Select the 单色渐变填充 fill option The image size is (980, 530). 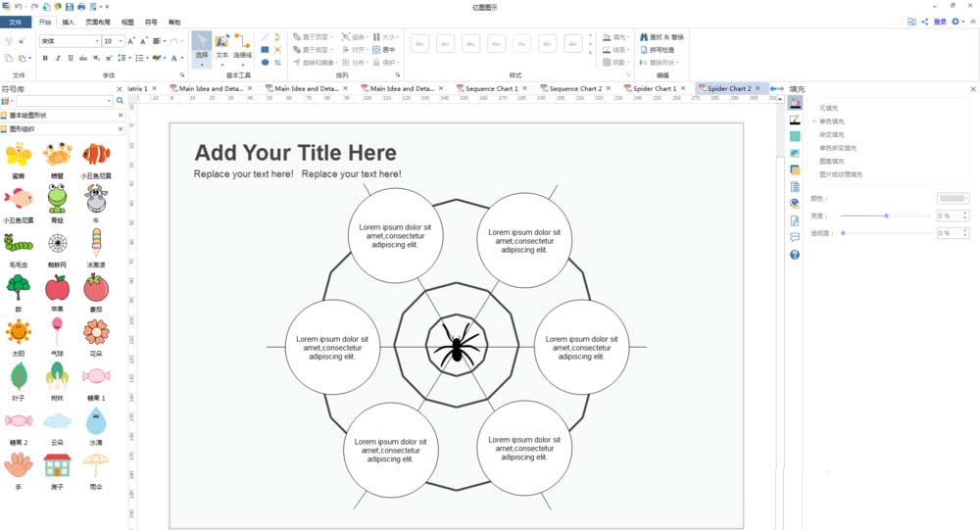tap(838, 148)
